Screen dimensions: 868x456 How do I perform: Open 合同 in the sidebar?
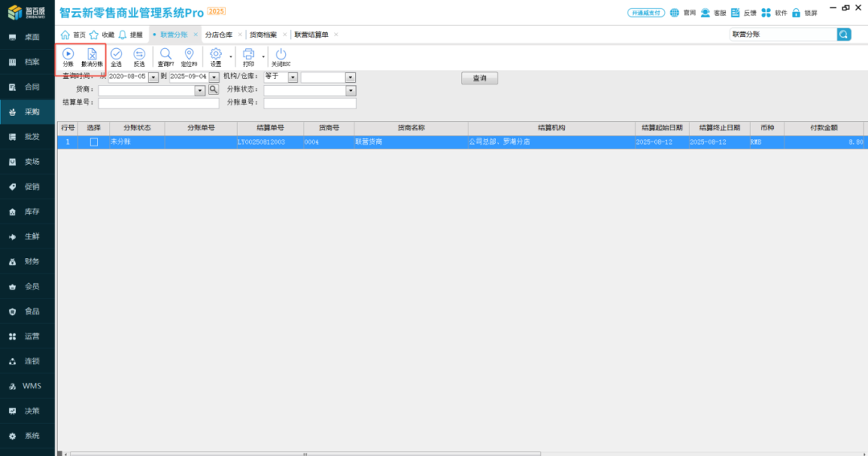click(x=27, y=87)
